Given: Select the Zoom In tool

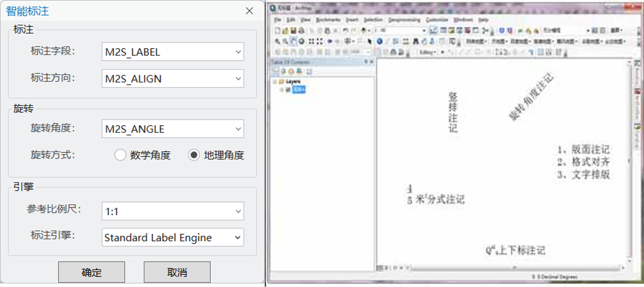Looking at the screenshot, I should click(277, 41).
